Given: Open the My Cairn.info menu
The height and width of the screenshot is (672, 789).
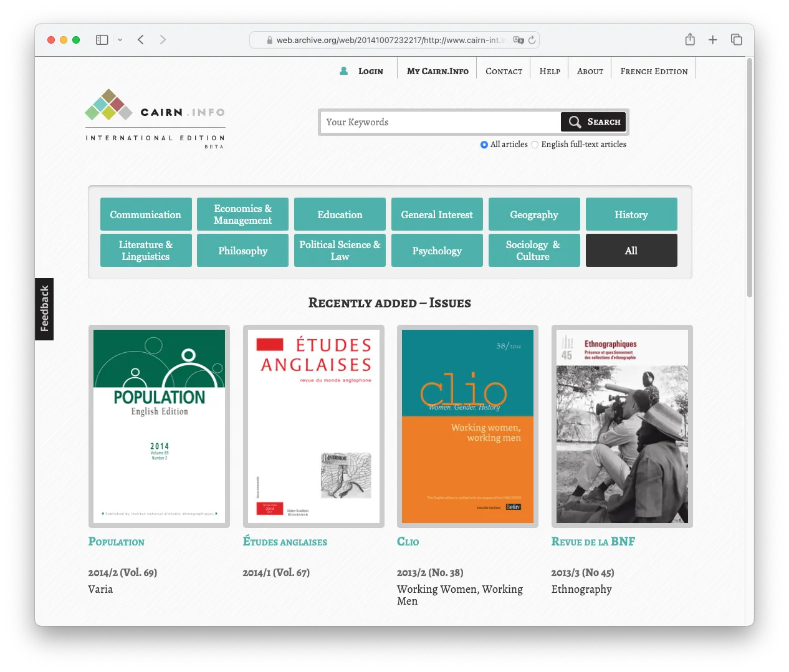Looking at the screenshot, I should click(438, 71).
